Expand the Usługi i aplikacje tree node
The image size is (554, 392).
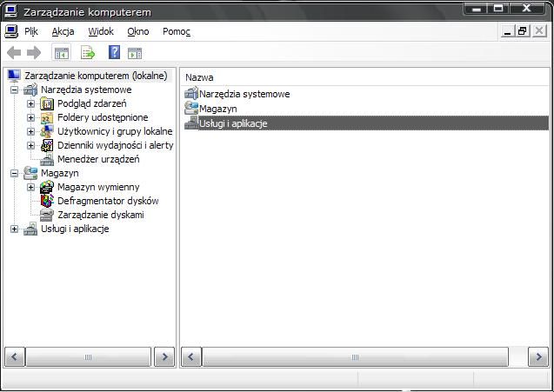(14, 229)
